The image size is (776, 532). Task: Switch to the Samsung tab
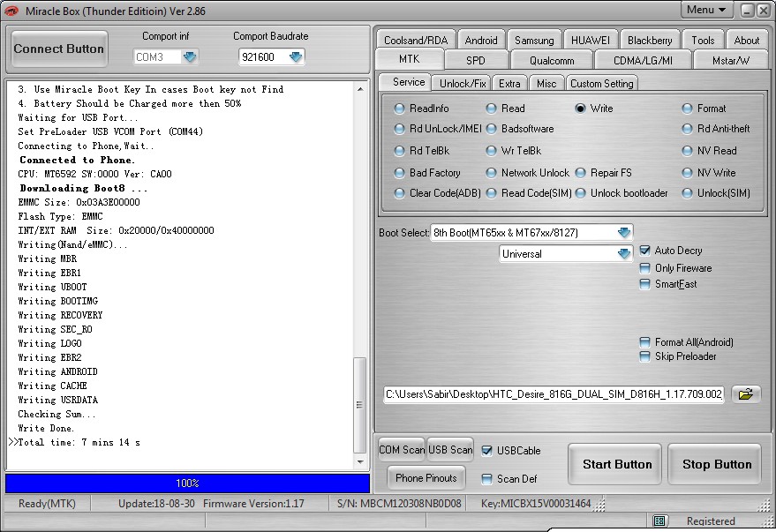point(534,40)
